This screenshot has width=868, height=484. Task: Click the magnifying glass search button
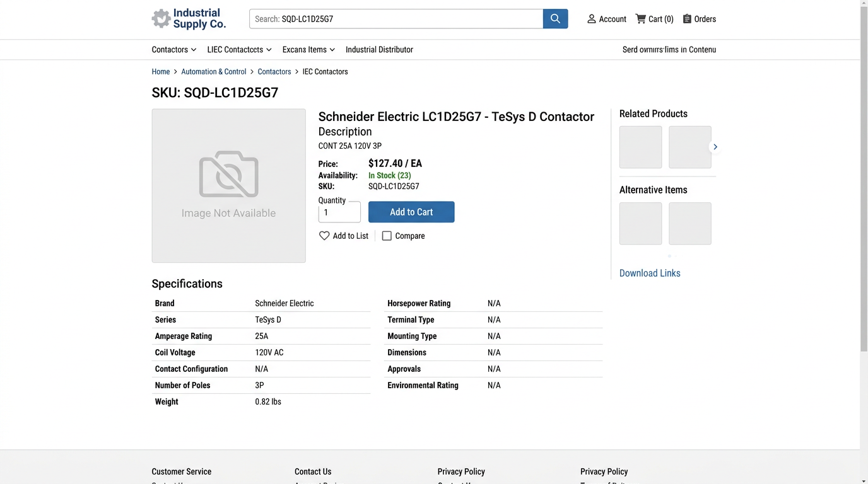click(x=555, y=19)
